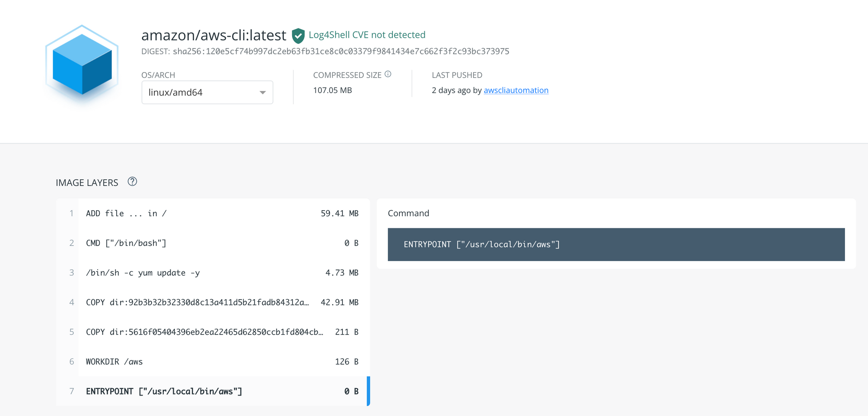This screenshot has width=868, height=416.
Task: Click the 107.05 MB compressed size value
Action: coord(332,90)
